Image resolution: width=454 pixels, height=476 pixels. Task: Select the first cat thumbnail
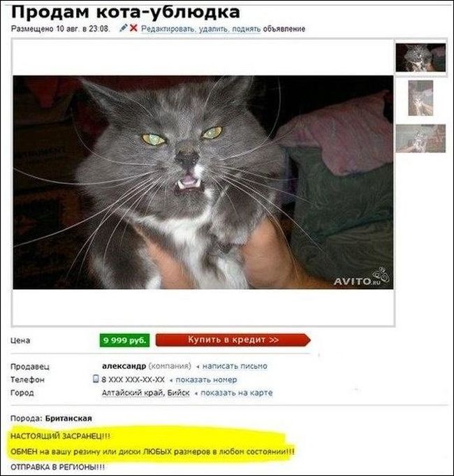pyautogui.click(x=420, y=57)
